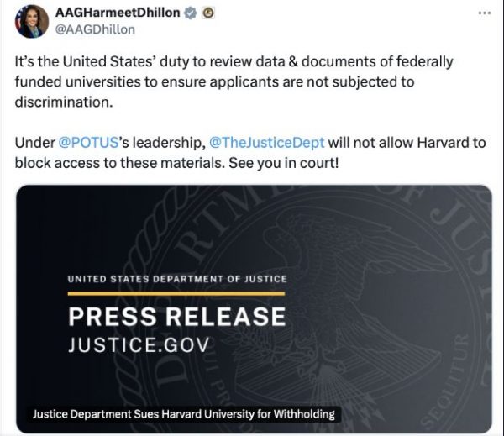Click the 'United States Department of Justice' label
This screenshot has width=504, height=436.
[x=176, y=279]
